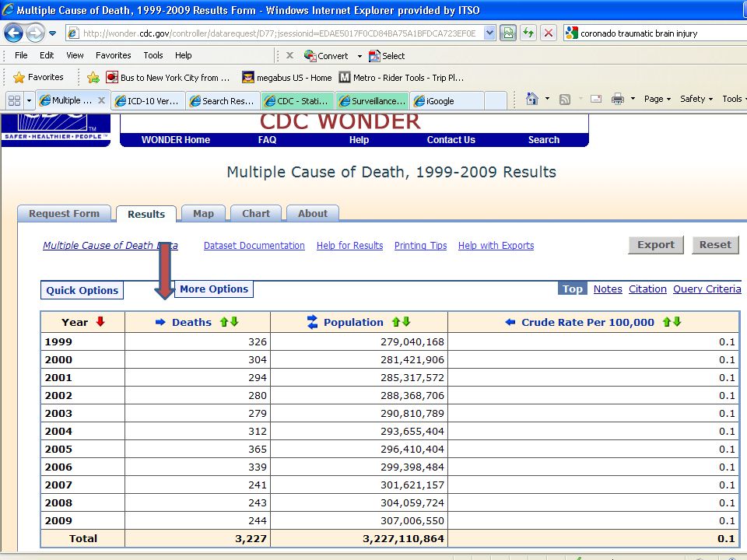Click Contact Us in the blue bar

pyautogui.click(x=451, y=139)
